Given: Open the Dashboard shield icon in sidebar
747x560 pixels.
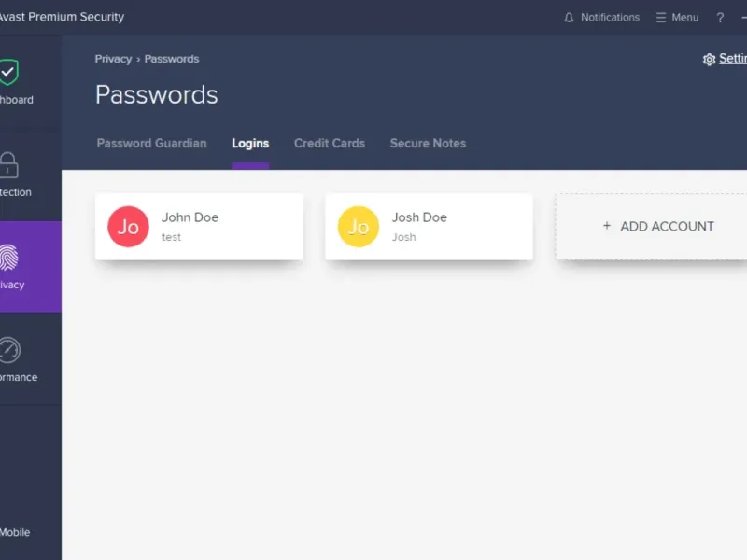Looking at the screenshot, I should pos(8,73).
